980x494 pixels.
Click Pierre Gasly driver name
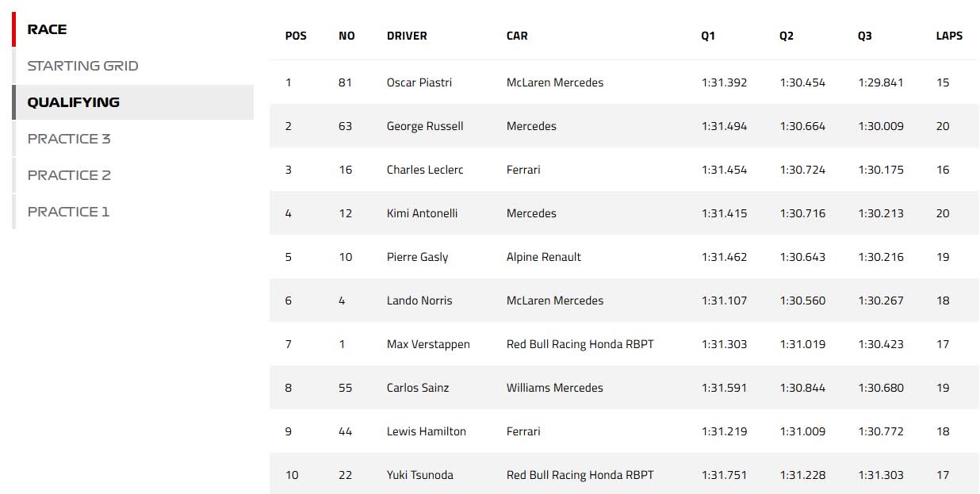coord(417,257)
